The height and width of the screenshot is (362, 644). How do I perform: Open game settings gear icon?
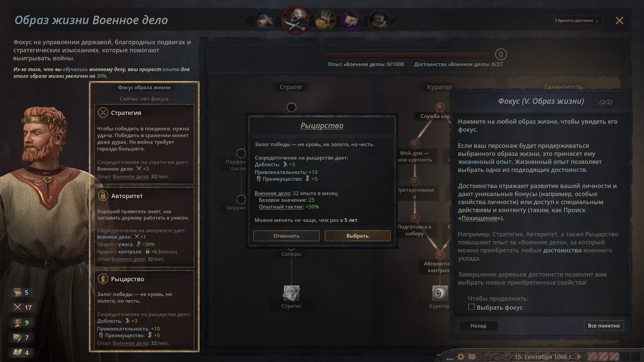tap(461, 357)
